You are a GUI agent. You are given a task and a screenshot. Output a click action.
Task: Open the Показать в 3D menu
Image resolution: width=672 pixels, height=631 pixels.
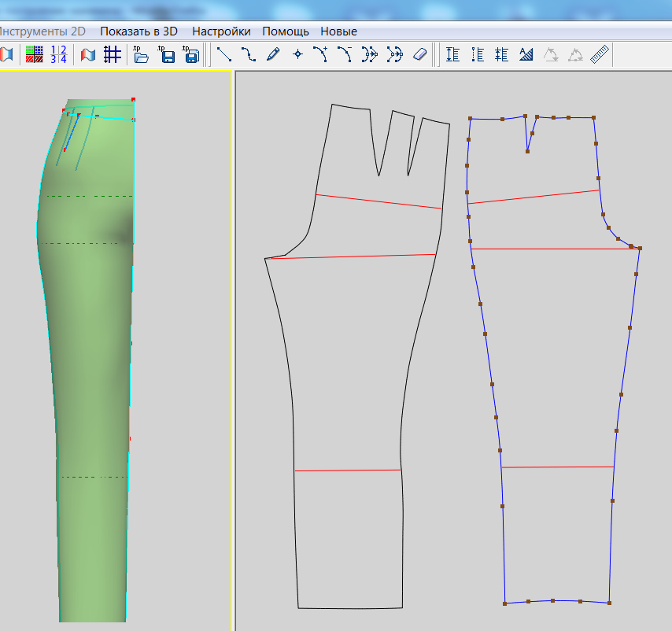point(138,31)
